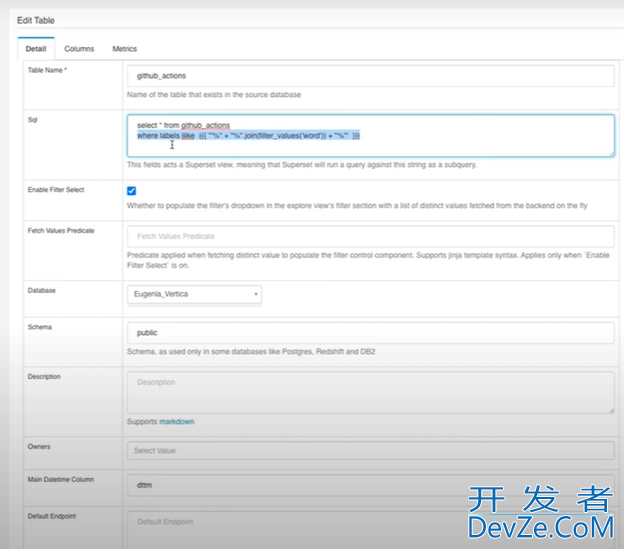Click the 'select * from github_actions' line
This screenshot has height=549, width=624.
pos(183,125)
